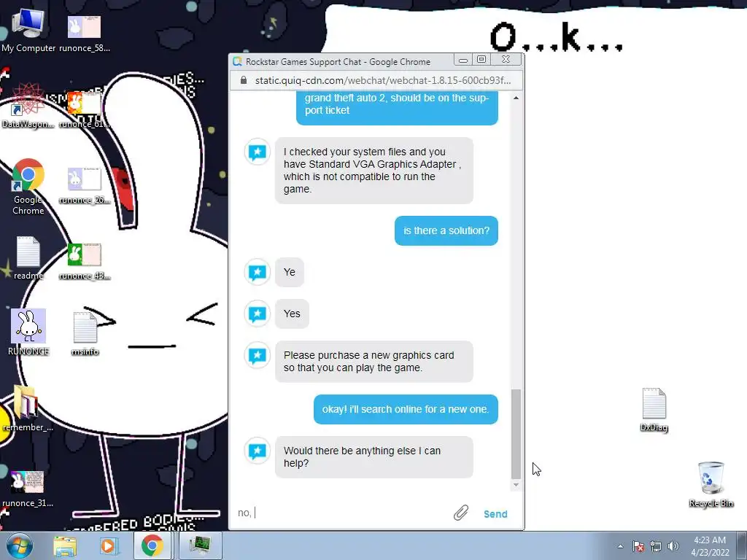This screenshot has width=747, height=560.
Task: Click 'Would there be anything else' message
Action: tap(374, 457)
